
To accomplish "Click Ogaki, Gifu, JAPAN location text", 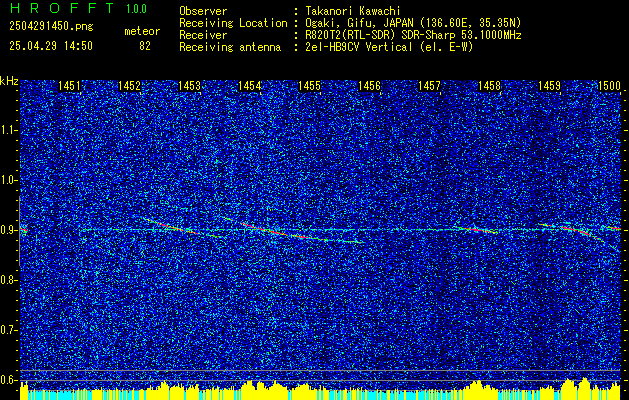I will (x=413, y=23).
